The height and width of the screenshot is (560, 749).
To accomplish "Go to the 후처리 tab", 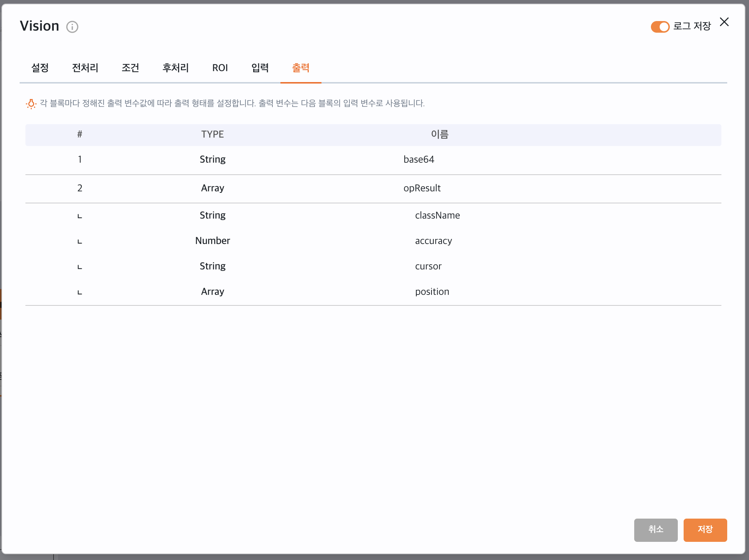I will [175, 68].
